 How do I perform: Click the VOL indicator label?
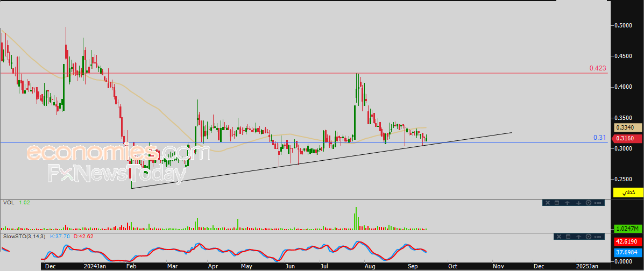[8, 202]
